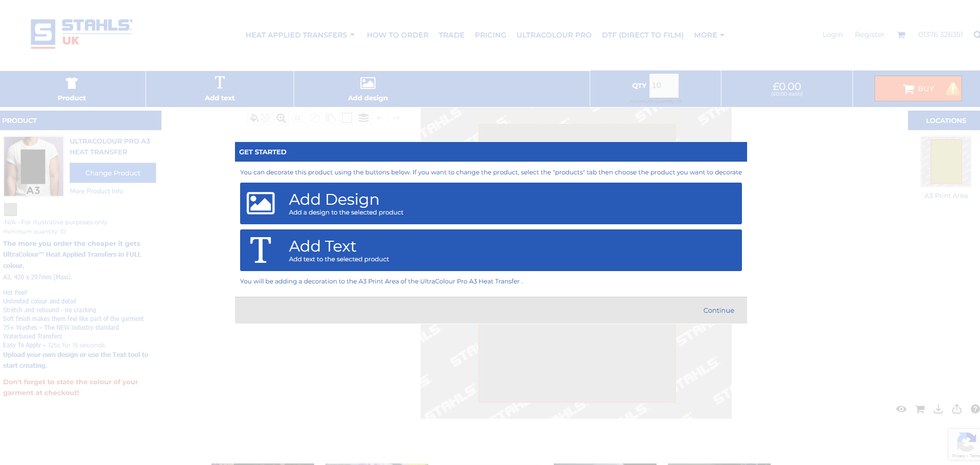Click the zoom magnifier tool
Image resolution: width=980 pixels, height=465 pixels.
pos(281,118)
